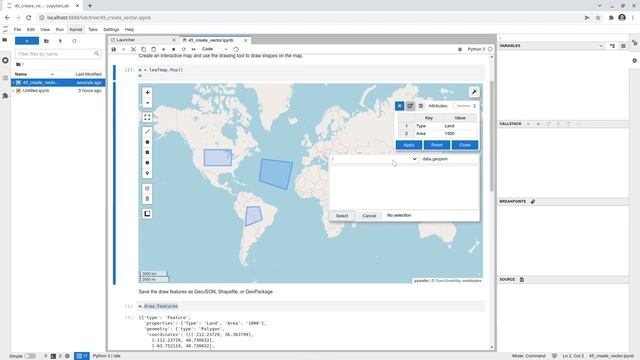Select the draw rectangle tool
This screenshot has height=360, width=640.
[147, 152]
